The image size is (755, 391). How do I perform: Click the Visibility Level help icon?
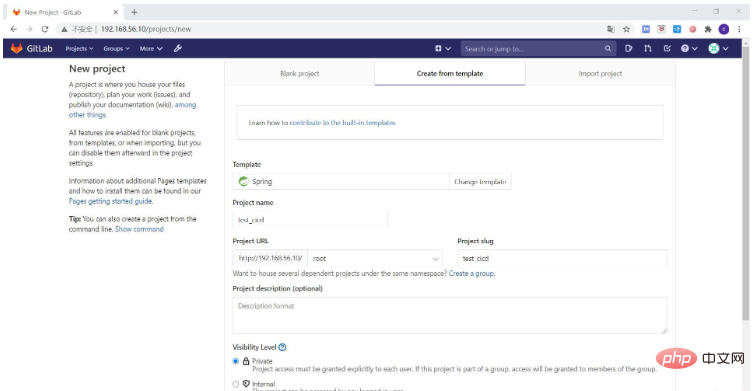click(x=283, y=347)
